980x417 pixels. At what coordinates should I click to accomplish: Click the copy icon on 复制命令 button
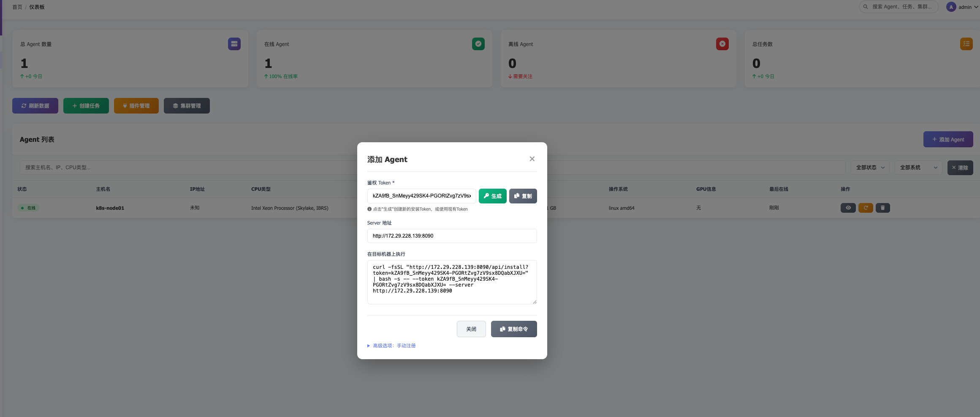tap(502, 329)
